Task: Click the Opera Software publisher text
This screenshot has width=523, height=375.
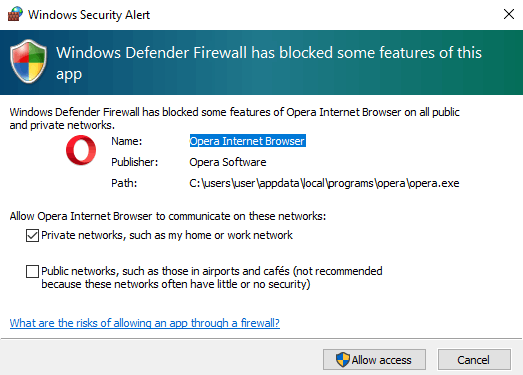Action: point(228,162)
